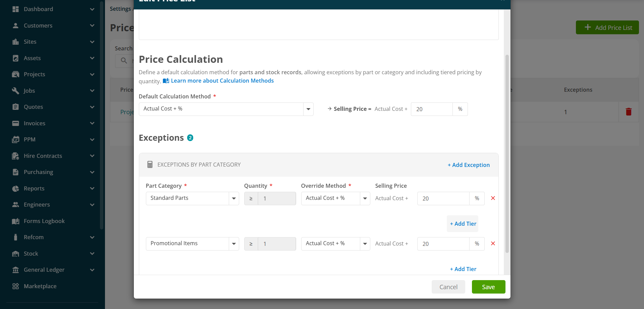Click the Projects icon in sidebar

point(15,74)
